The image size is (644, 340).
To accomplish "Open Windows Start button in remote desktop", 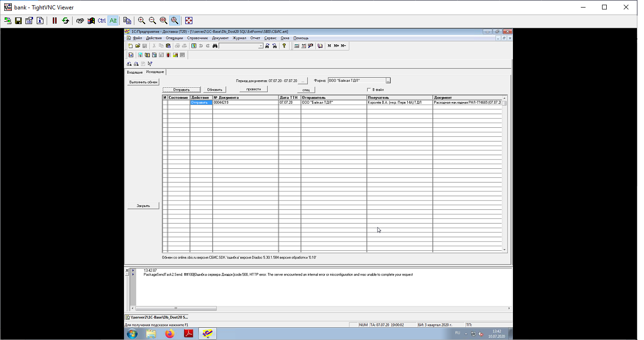I will click(132, 334).
